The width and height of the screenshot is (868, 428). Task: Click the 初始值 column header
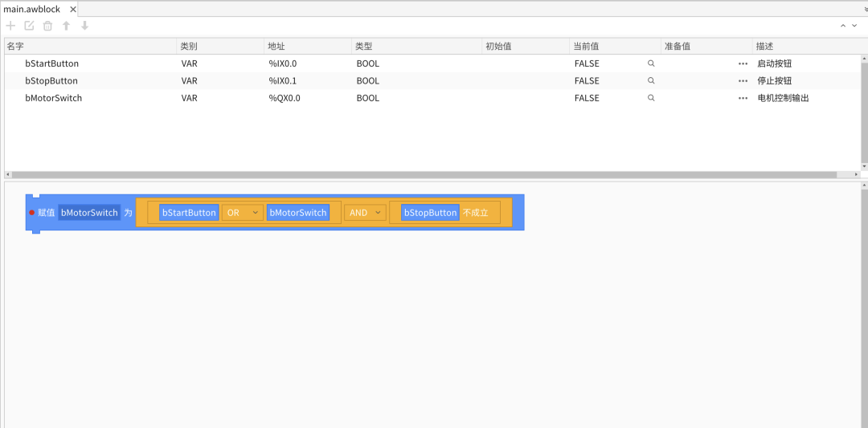[x=526, y=47]
